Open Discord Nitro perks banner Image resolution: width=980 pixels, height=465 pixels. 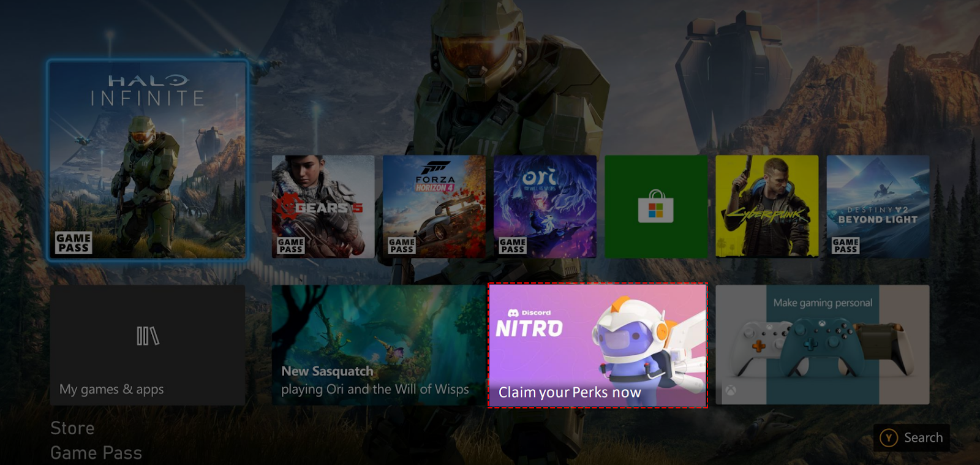tap(598, 346)
